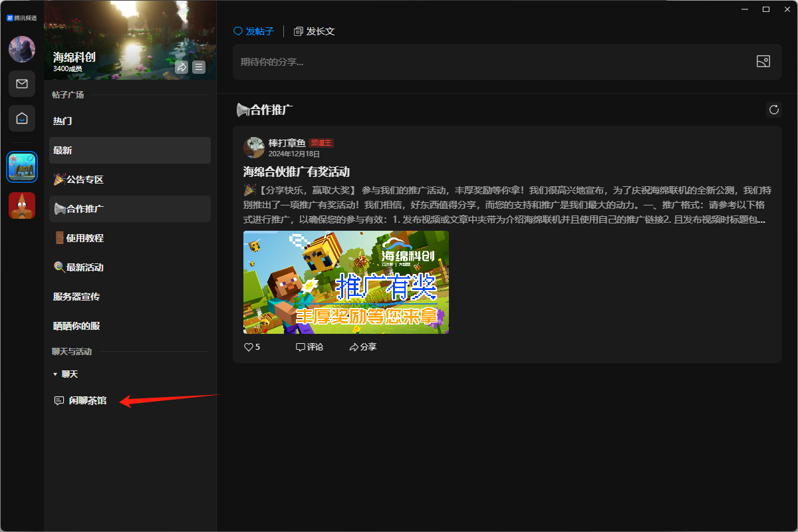Open the 热门 posts section
Screen dimensions: 798x532
click(130, 121)
